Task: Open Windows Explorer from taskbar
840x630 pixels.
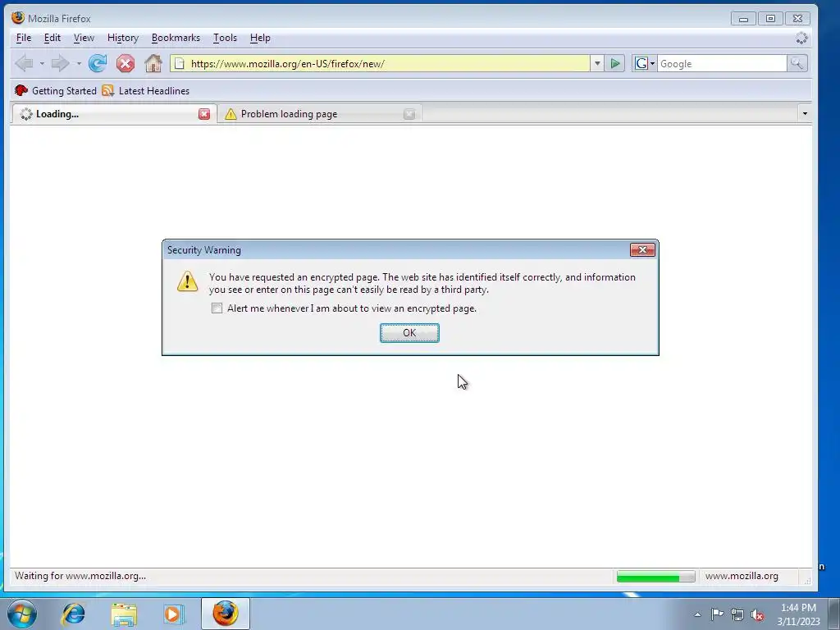Action: pyautogui.click(x=124, y=614)
